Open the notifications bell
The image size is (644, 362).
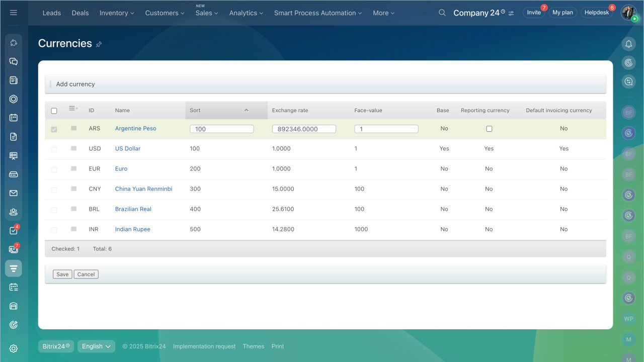628,44
